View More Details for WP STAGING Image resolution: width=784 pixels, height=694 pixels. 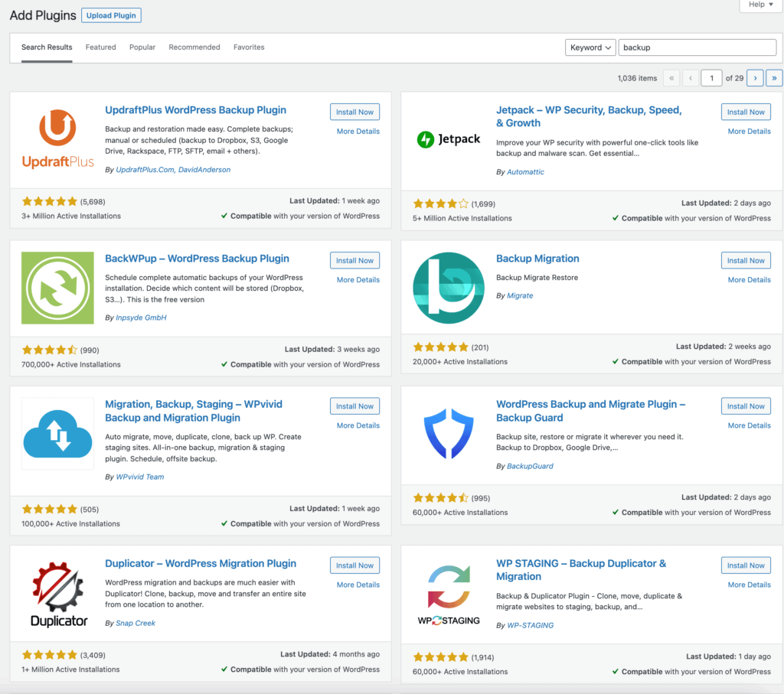(x=749, y=585)
